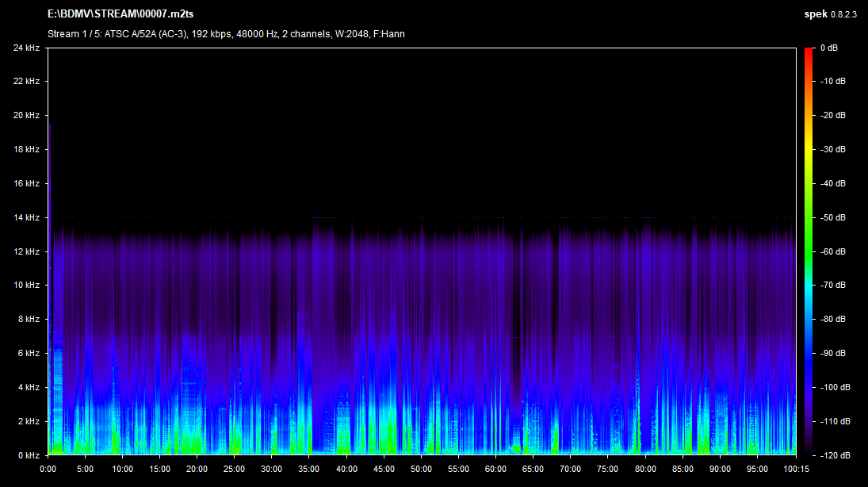Click the 100:15 end time marker
Viewport: 868px width, 487px height.
coord(795,469)
